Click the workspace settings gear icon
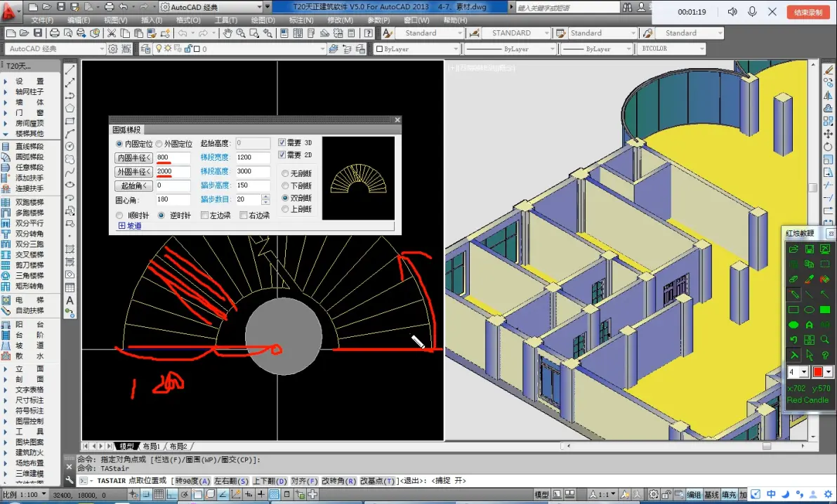 pos(112,49)
